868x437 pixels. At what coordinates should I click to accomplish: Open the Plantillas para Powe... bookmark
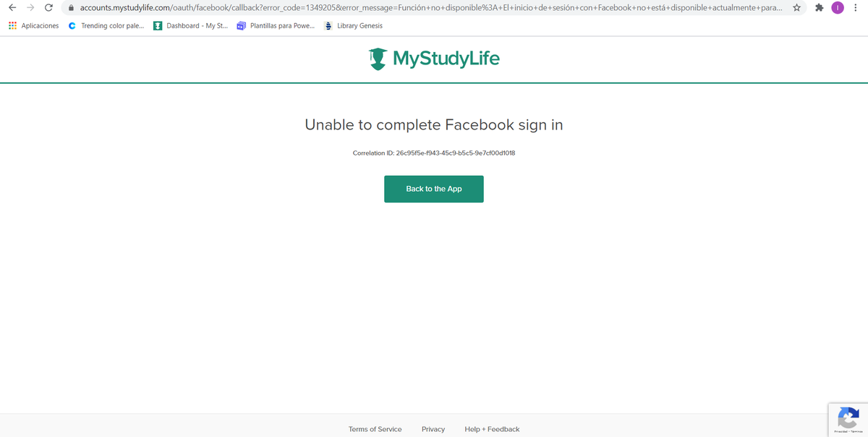(276, 25)
